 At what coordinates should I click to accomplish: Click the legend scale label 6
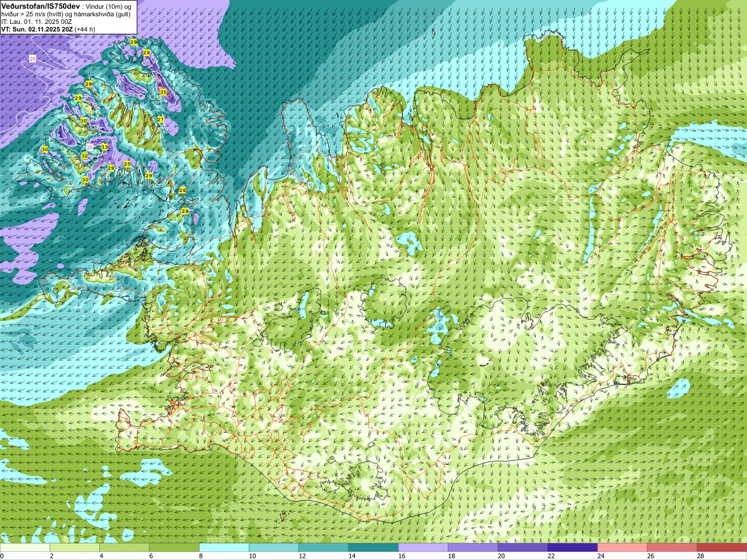point(151,556)
